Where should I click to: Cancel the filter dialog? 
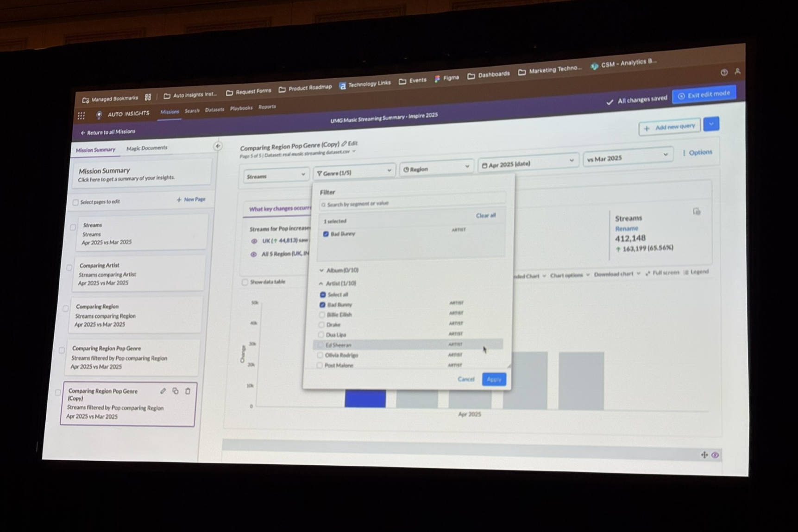coord(466,379)
